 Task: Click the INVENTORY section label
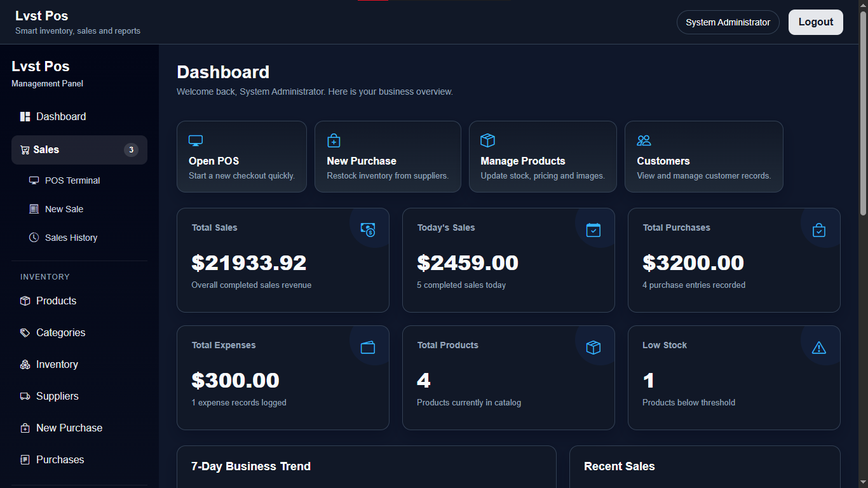(45, 277)
